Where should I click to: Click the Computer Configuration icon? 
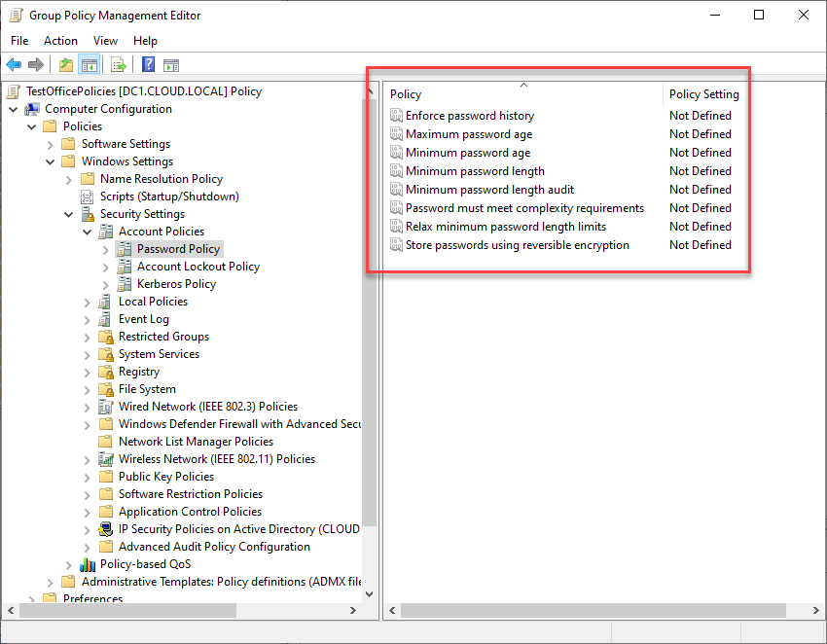(x=32, y=109)
